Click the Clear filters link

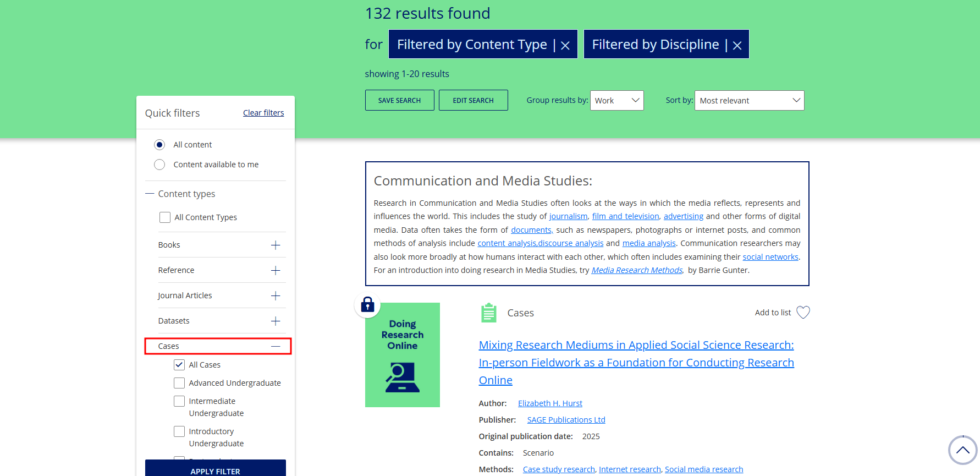263,113
